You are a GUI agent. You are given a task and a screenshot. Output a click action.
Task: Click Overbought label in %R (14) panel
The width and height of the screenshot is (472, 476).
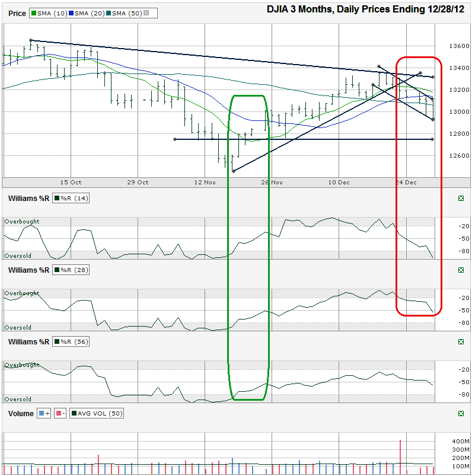click(x=22, y=222)
